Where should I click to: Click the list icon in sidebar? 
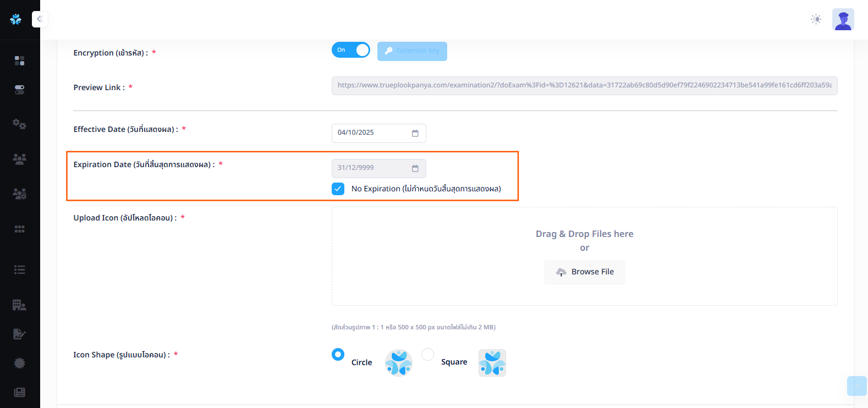pos(19,269)
